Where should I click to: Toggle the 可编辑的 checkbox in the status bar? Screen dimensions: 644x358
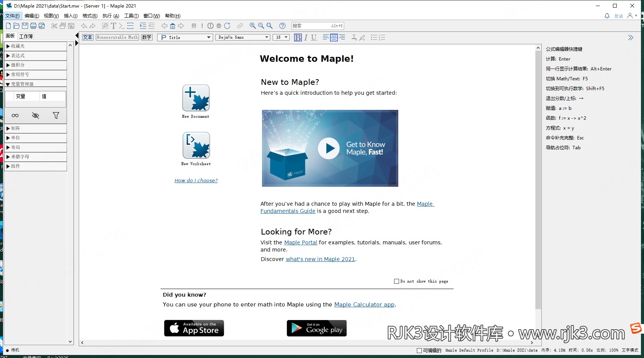[x=419, y=350]
